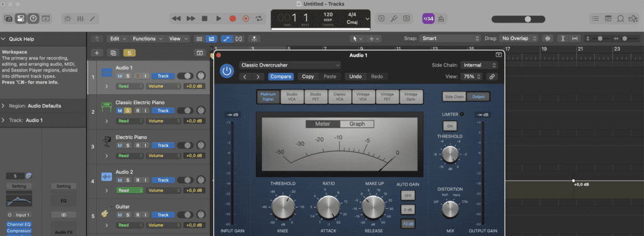Open the View menu in Tracks area
Screen dimensions: 644x236
(178, 38)
